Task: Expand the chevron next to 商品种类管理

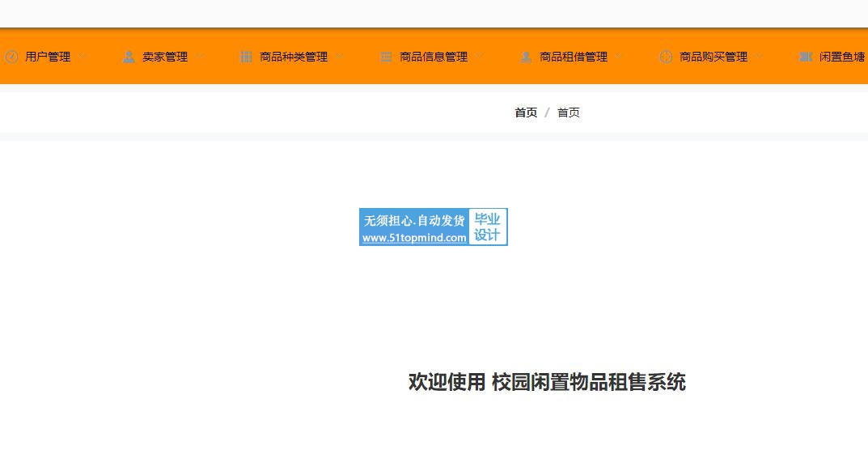Action: point(339,57)
